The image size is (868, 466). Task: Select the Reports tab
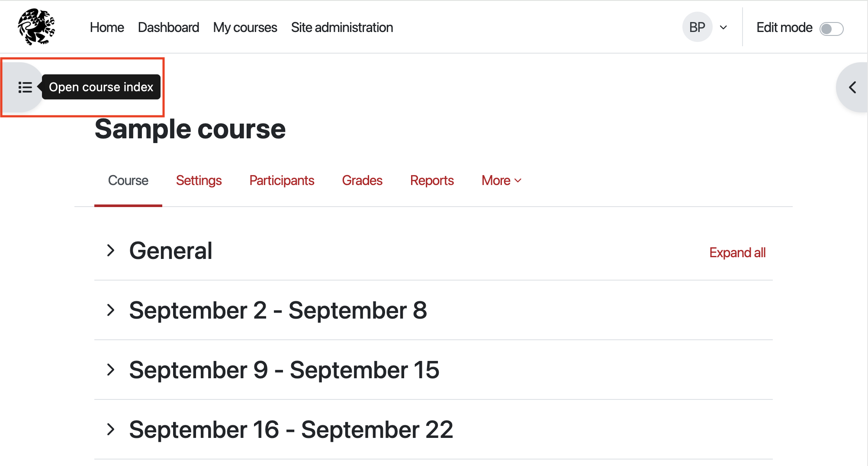click(x=432, y=180)
